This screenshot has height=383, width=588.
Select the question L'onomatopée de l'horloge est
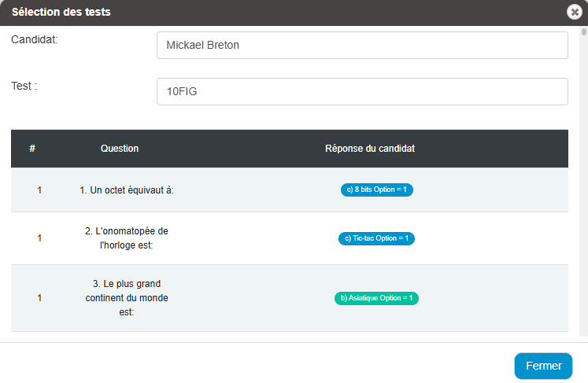(x=127, y=238)
